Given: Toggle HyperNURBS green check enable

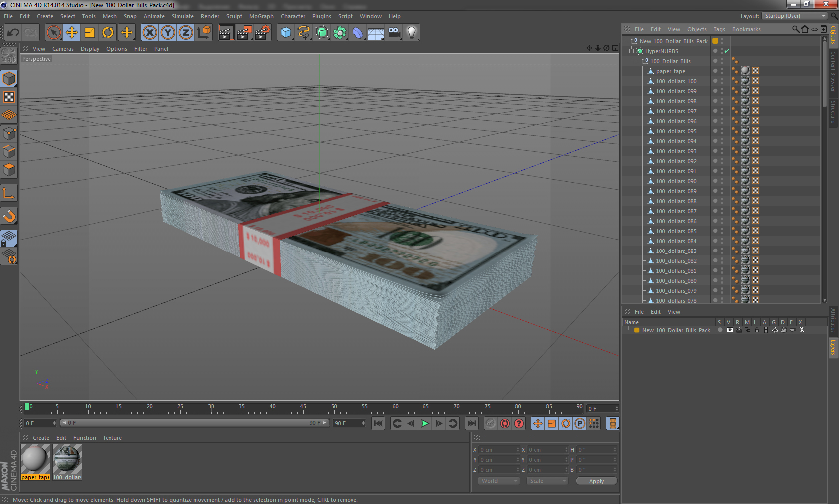Looking at the screenshot, I should (x=727, y=51).
